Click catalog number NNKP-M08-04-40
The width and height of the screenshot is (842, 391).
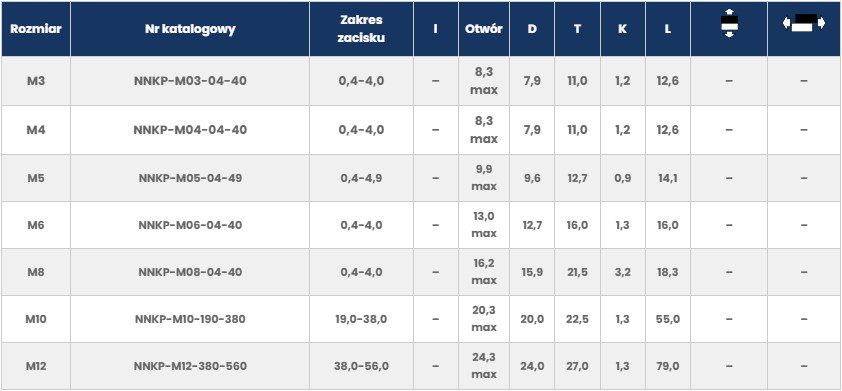tap(190, 272)
